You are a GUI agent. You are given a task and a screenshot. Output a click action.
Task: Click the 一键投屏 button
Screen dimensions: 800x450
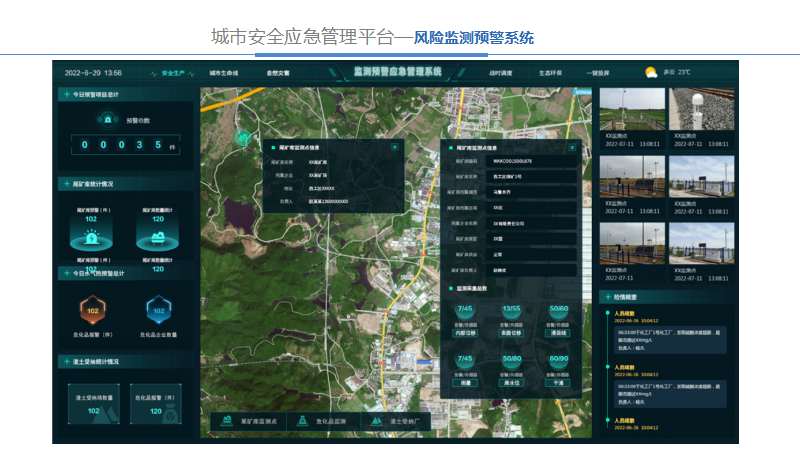598,73
